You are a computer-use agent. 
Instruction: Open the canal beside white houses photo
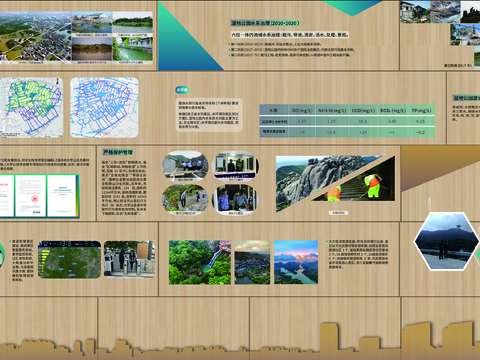(x=133, y=50)
